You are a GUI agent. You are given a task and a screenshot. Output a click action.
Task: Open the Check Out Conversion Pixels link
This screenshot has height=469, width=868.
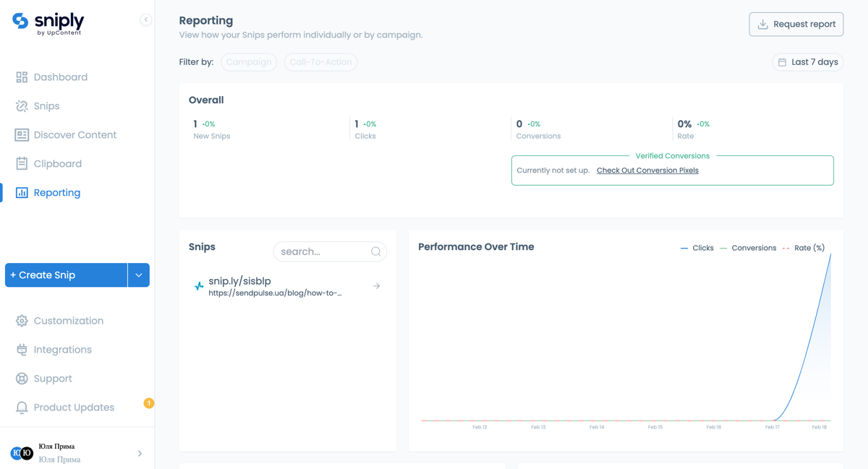(647, 171)
